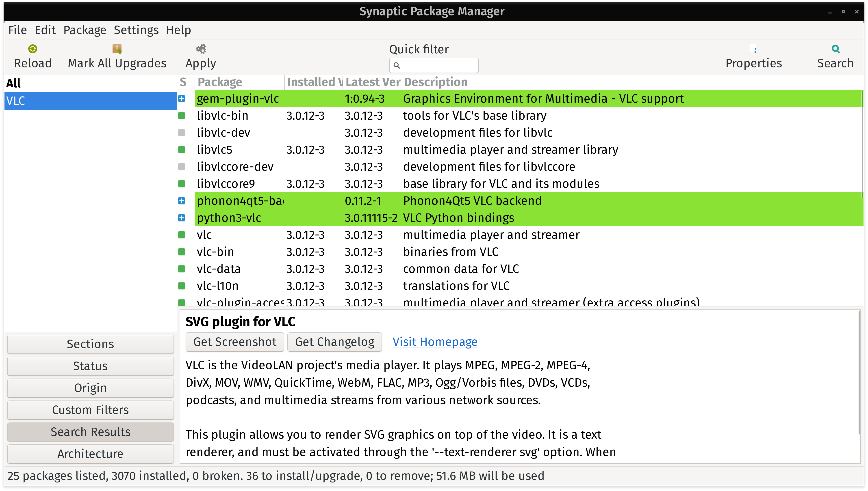Toggle status box for gem-plugin-vlc
Viewport: 868px width, 491px height.
tap(182, 99)
